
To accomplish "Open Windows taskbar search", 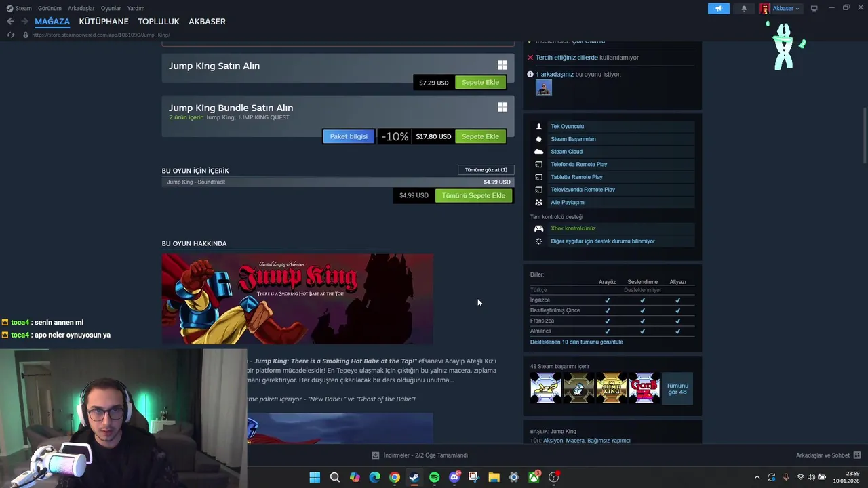I will (x=335, y=477).
